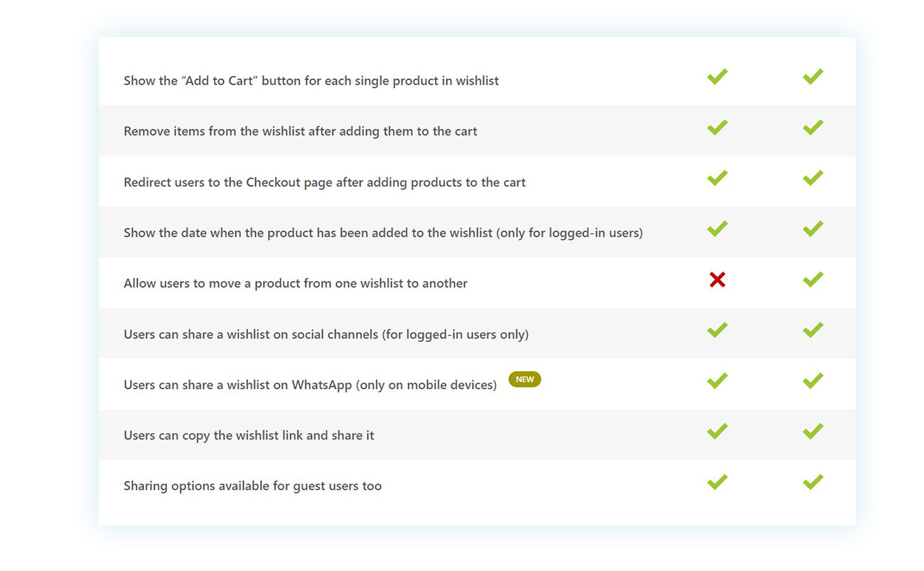Click second-column checkmark for WhatsApp sharing row
The width and height of the screenshot is (924, 571).
(813, 381)
